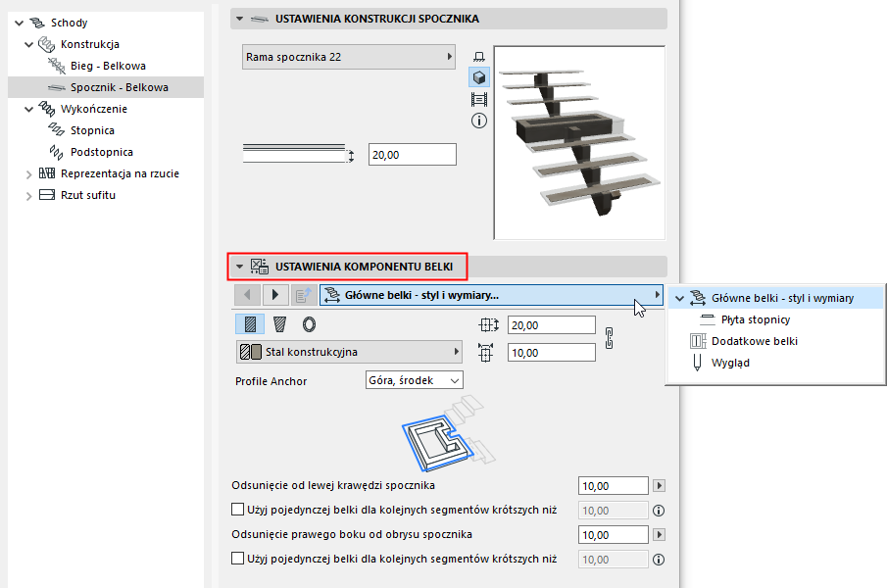Image resolution: width=887 pixels, height=588 pixels.
Task: Collapse the Główne belki group in popup
Action: (x=679, y=299)
